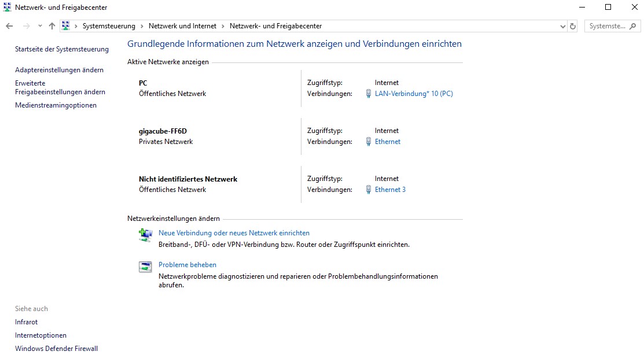The image size is (644, 355).
Task: Select Systemsteuerung breadcrumb item
Action: (109, 26)
